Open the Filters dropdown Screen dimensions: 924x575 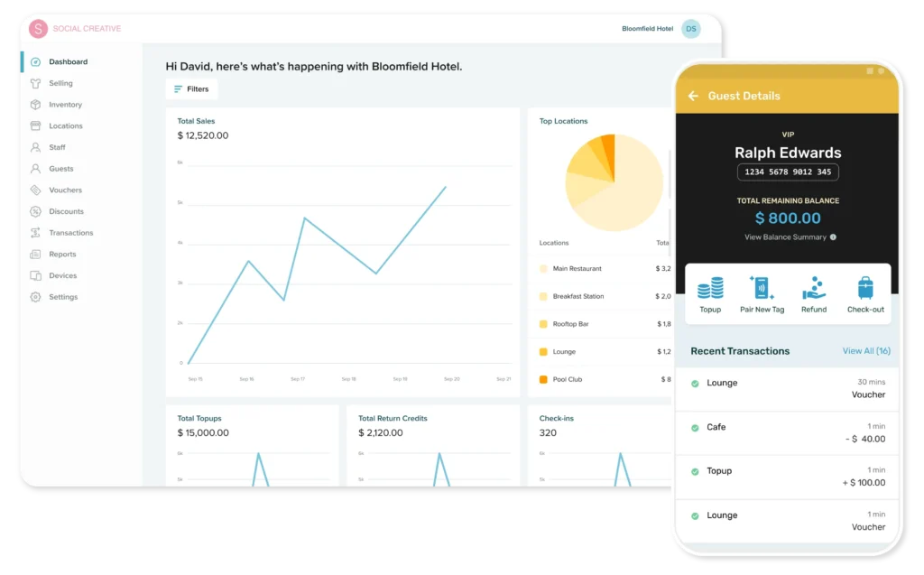(x=191, y=89)
